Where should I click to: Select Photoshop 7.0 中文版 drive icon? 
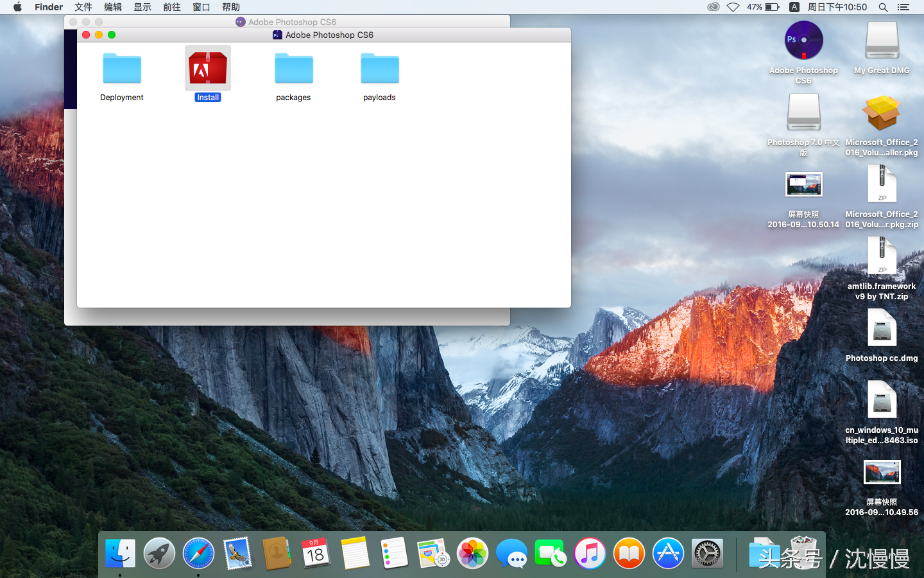[x=803, y=113]
